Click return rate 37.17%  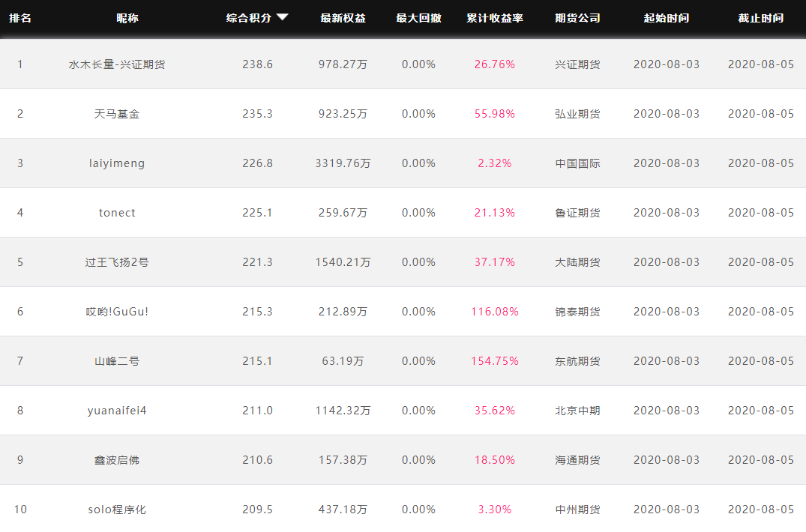[495, 262]
